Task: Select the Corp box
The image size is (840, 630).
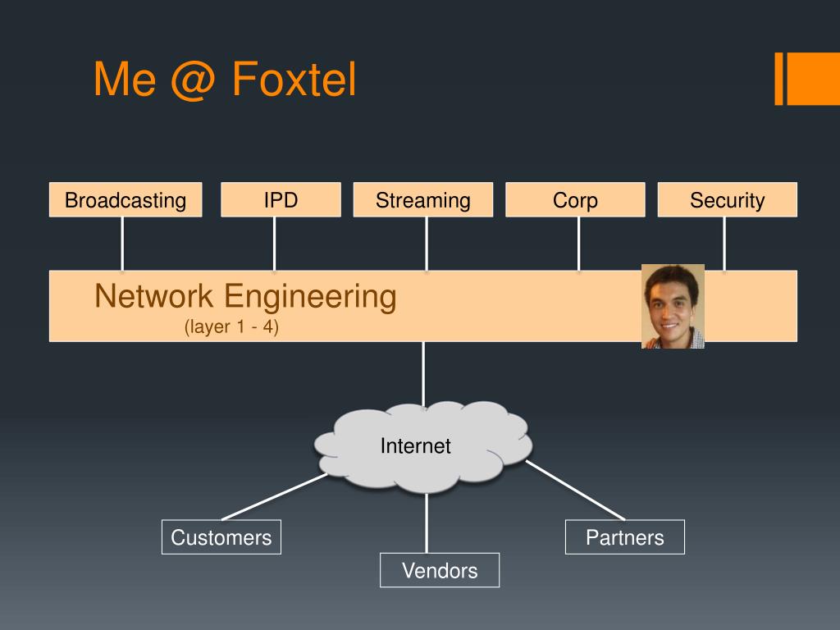Action: click(x=575, y=200)
